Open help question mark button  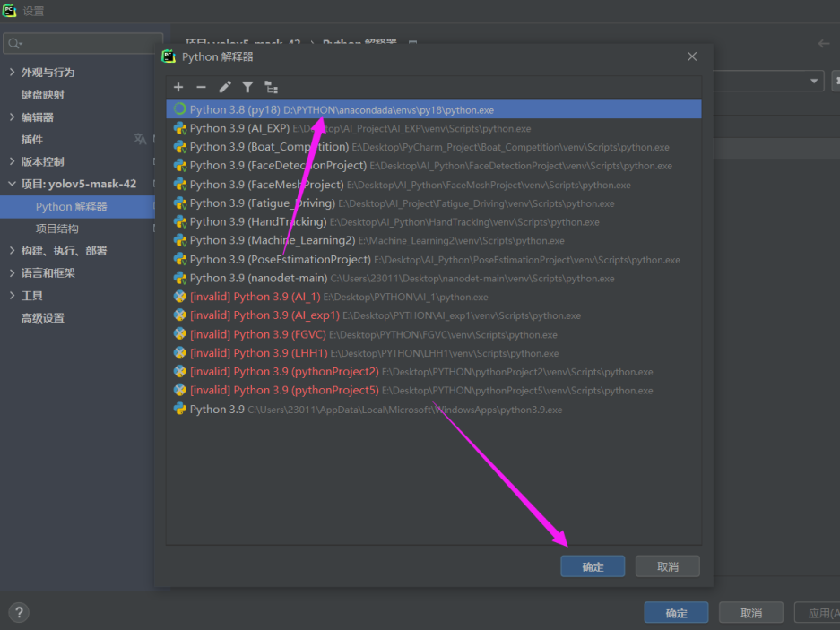pos(19,612)
